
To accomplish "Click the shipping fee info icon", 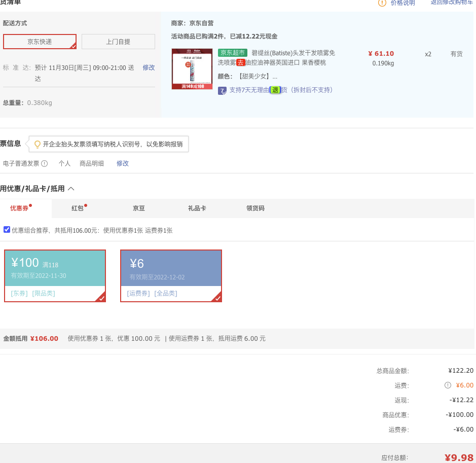I will coord(448,385).
